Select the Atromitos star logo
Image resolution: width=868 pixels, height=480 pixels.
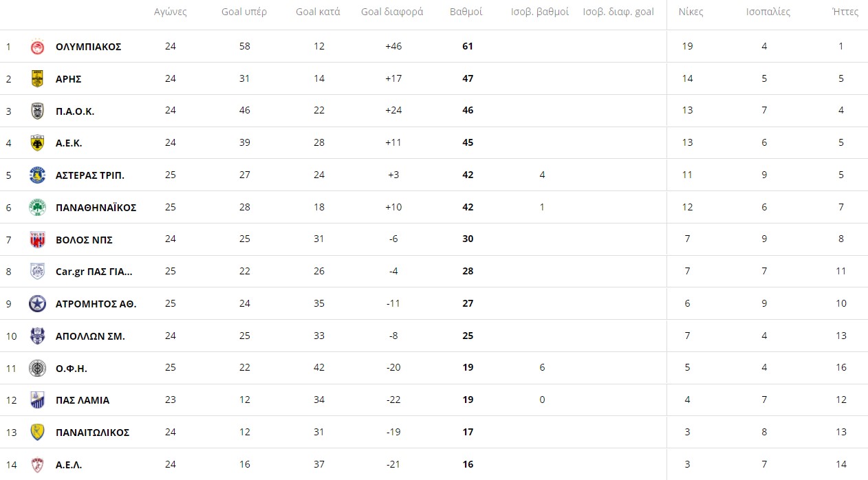pos(37,304)
